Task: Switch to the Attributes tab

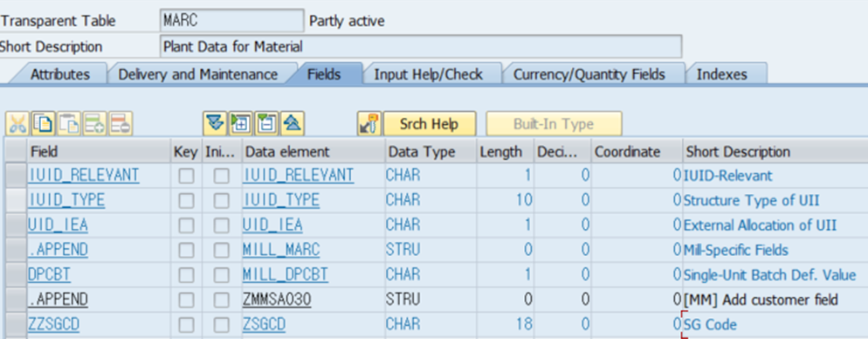Action: [x=59, y=74]
